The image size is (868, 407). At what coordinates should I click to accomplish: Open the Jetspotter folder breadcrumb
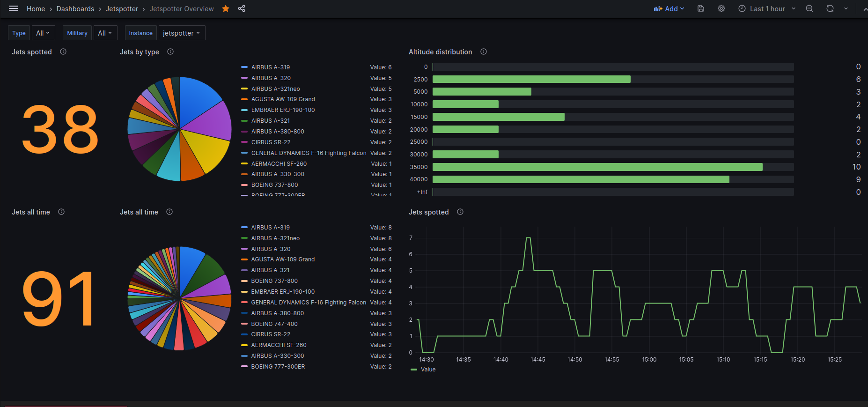122,9
